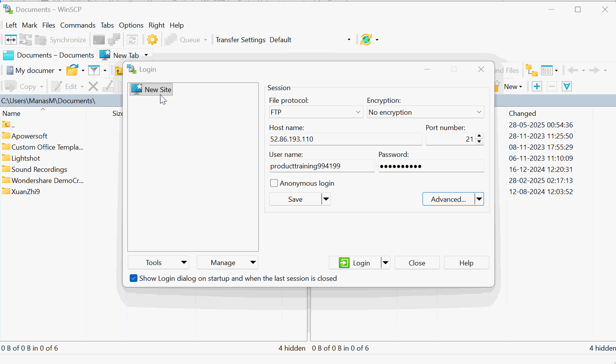Open the Save button dropdown arrow
The width and height of the screenshot is (616, 364).
(x=326, y=199)
